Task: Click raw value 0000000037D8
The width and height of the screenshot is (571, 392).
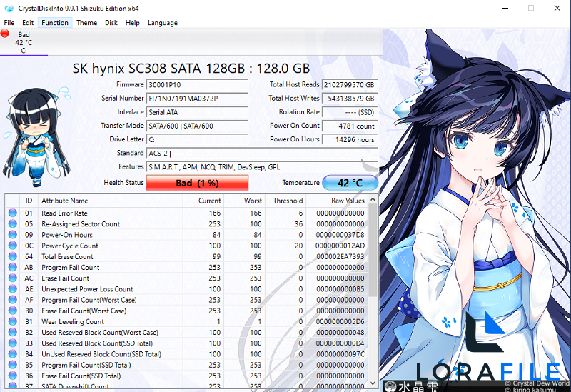Action: [x=340, y=235]
